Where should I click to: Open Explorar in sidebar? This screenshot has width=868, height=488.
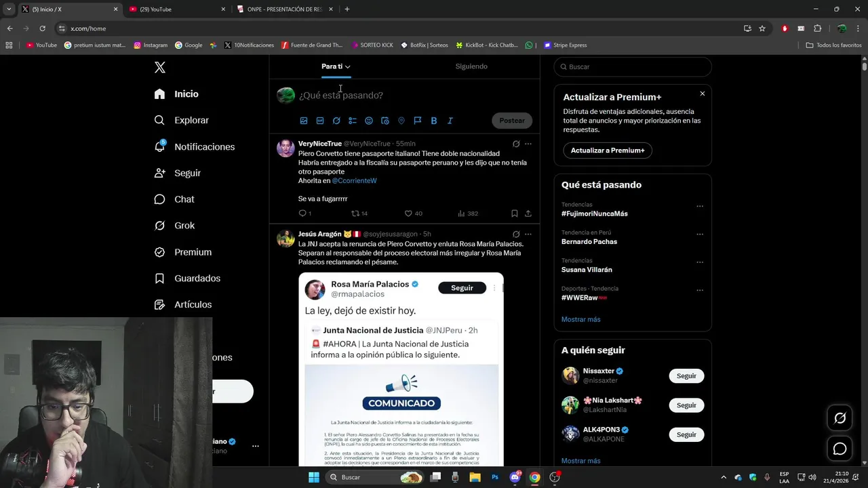pos(182,120)
